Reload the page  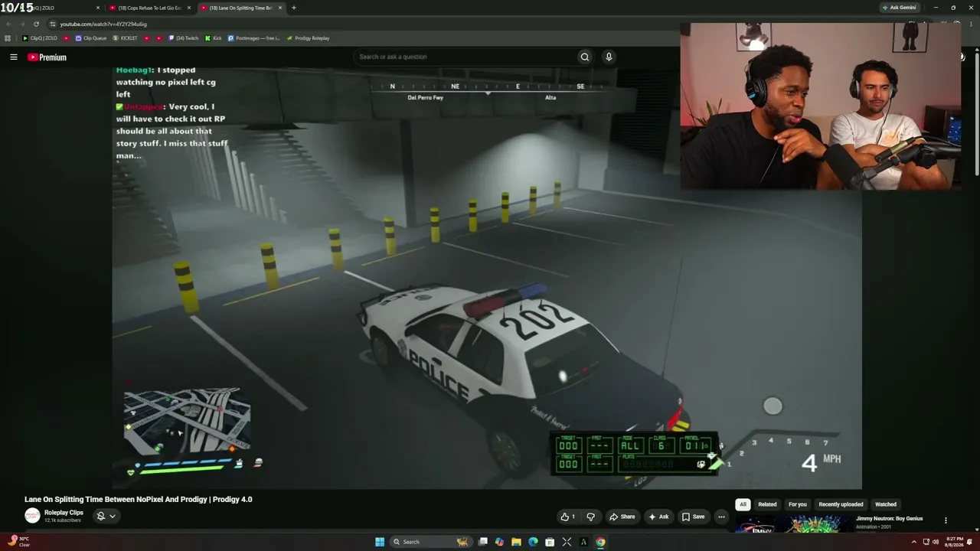36,24
